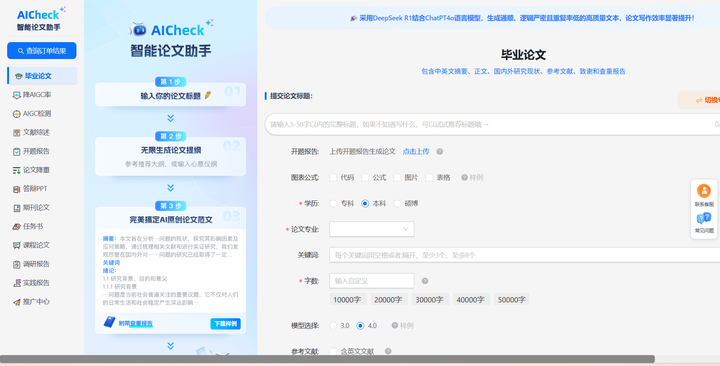Open 期刊论文 from the sidebar
Image resolution: width=720 pixels, height=366 pixels.
[31, 208]
